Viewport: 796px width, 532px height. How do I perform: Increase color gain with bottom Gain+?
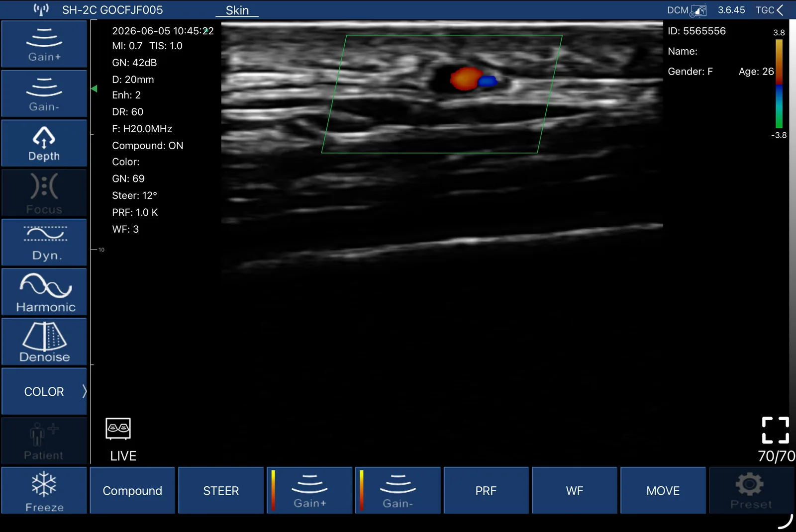[309, 491]
